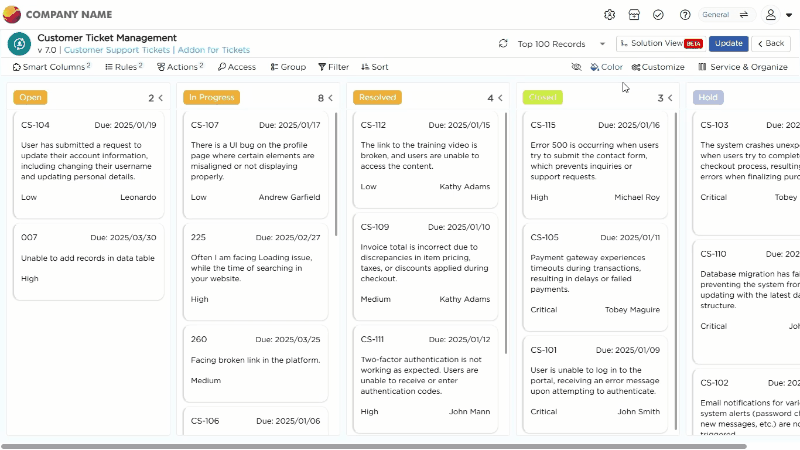Open the Top 100 Records dropdown
This screenshot has height=450, width=800.
tap(561, 44)
